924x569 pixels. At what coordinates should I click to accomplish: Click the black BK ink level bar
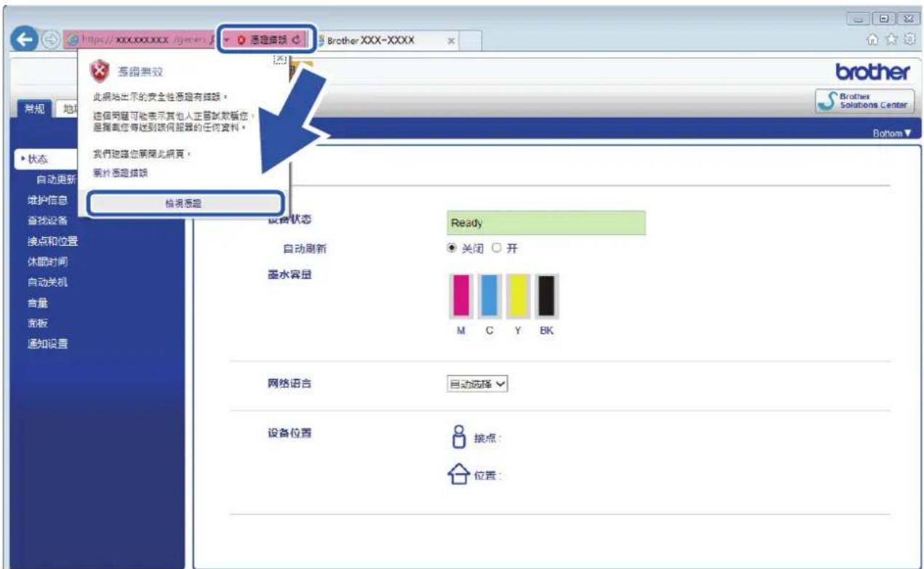click(546, 295)
